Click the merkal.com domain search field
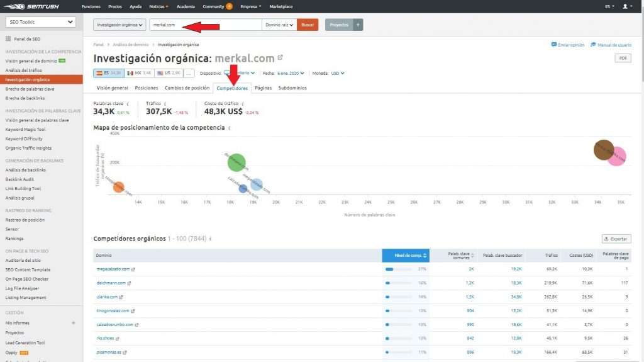 pyautogui.click(x=206, y=25)
